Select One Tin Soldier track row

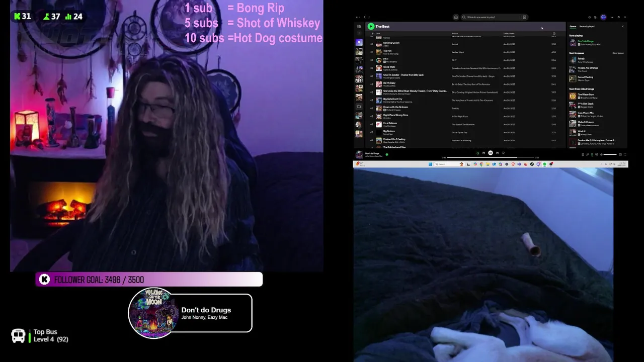pos(463,76)
